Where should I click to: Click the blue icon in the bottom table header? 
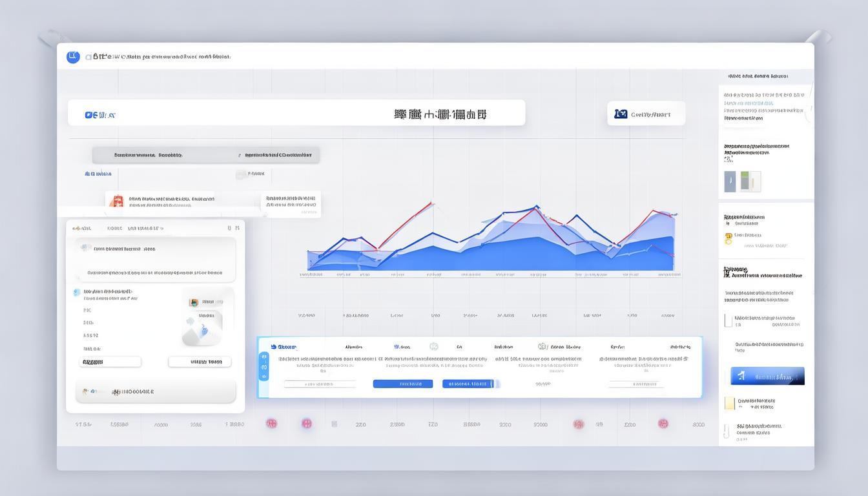tap(274, 347)
